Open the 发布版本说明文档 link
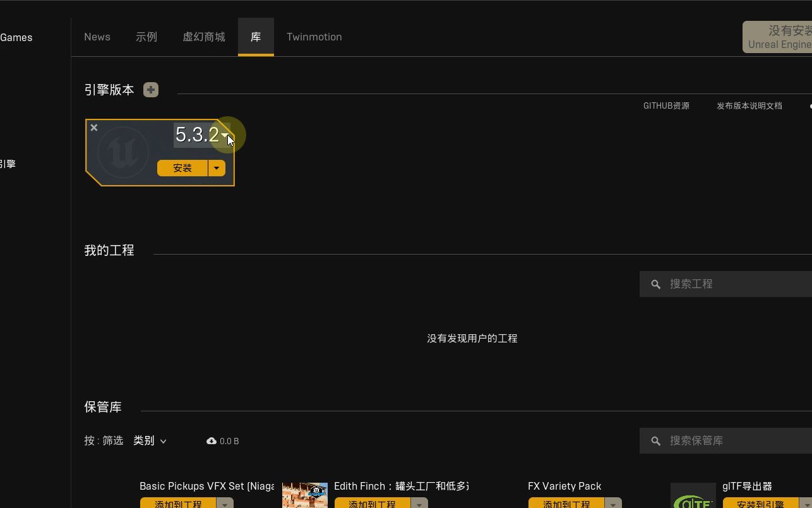This screenshot has width=812, height=508. pyautogui.click(x=749, y=106)
